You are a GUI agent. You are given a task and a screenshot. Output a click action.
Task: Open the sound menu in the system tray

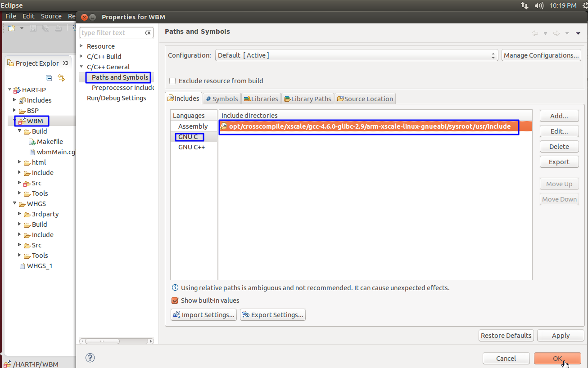pyautogui.click(x=540, y=5)
